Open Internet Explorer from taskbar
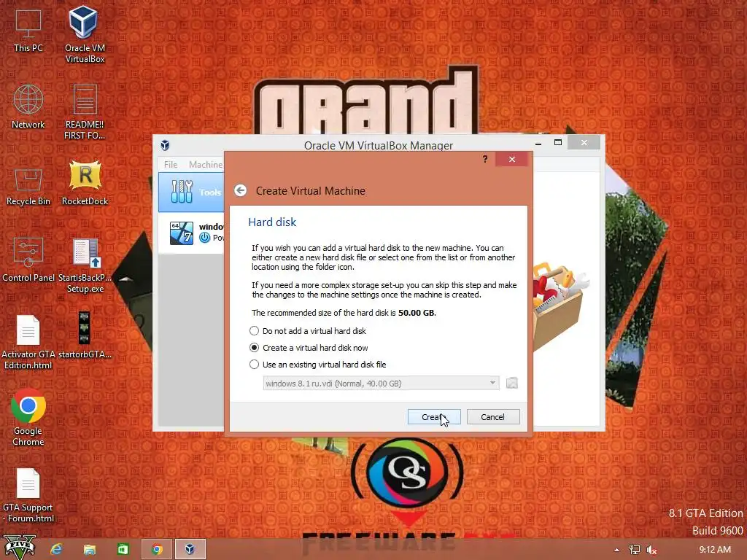The height and width of the screenshot is (560, 747). (x=56, y=549)
